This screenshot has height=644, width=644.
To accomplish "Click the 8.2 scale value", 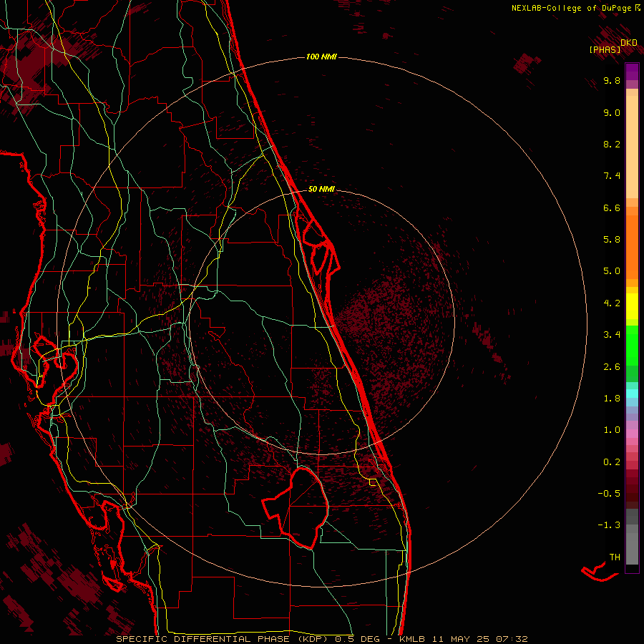I will [x=612, y=144].
